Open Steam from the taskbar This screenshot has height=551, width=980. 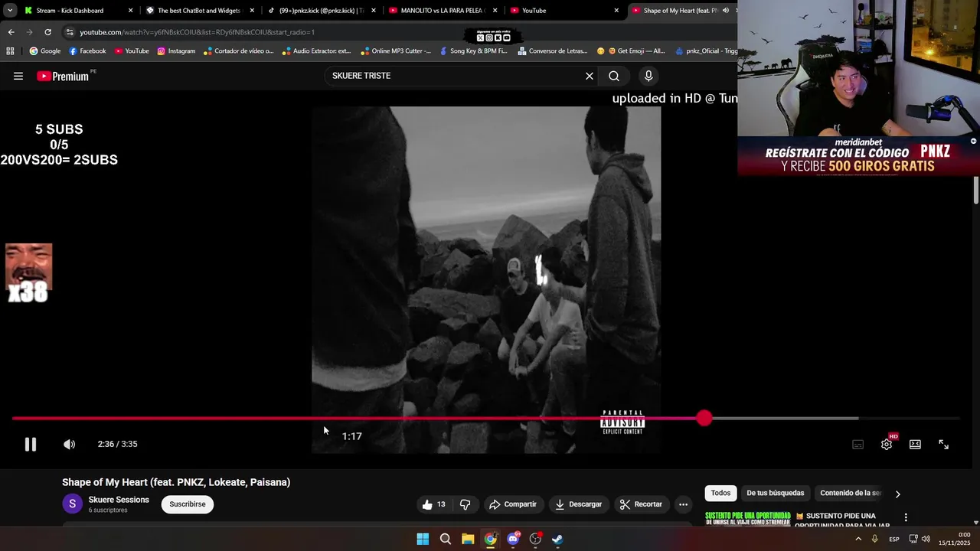click(557, 540)
